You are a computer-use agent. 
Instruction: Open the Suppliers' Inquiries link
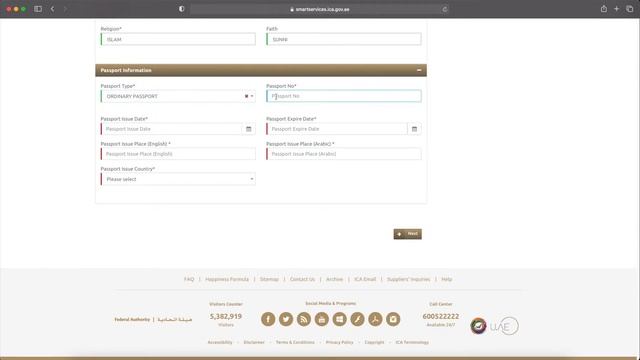click(408, 279)
